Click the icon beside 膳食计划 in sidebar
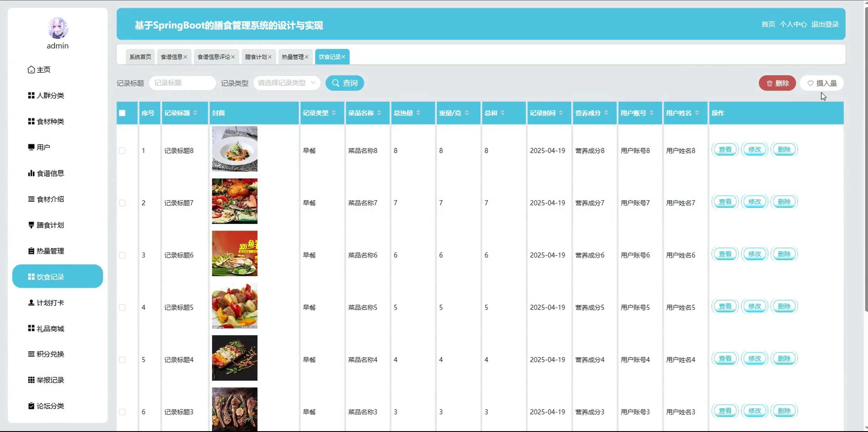 point(31,225)
